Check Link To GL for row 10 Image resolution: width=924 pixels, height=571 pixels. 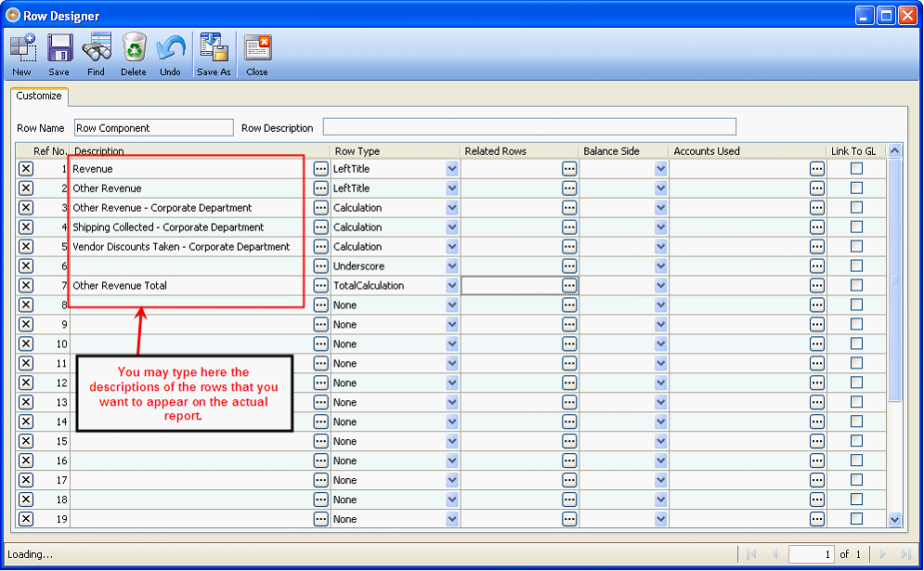click(x=857, y=344)
